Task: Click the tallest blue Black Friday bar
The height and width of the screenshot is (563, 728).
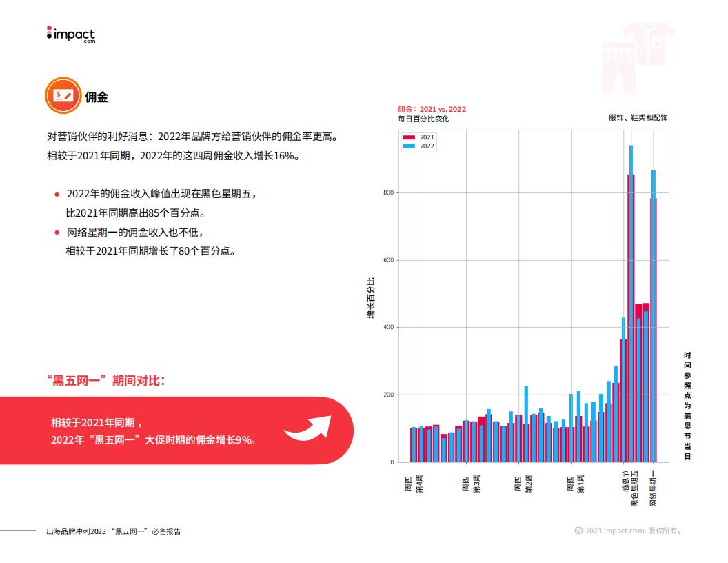Action: (631, 304)
